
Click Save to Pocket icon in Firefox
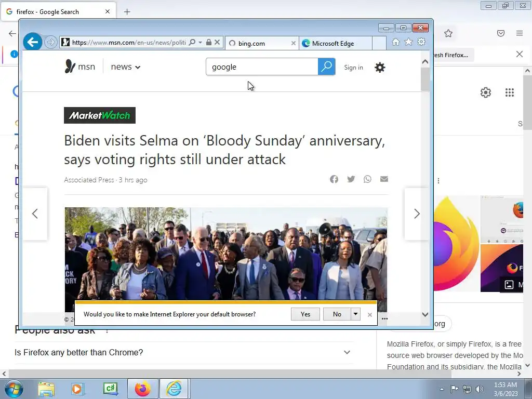tap(501, 33)
